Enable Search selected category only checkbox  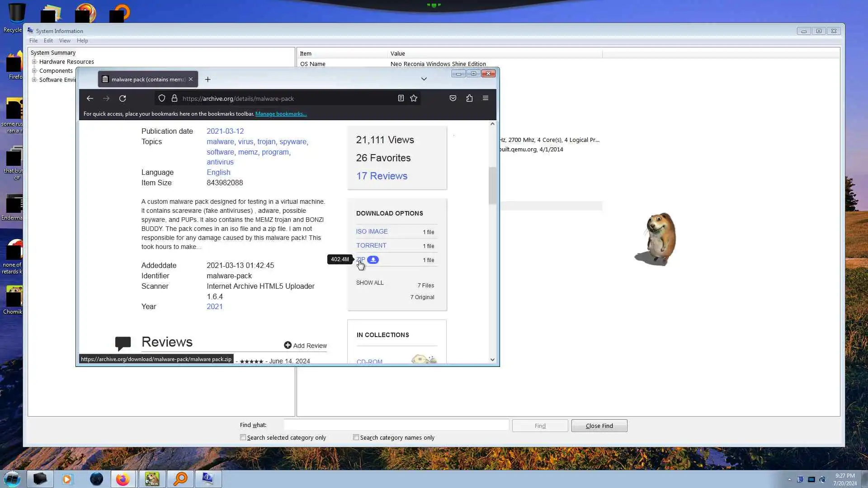pyautogui.click(x=243, y=437)
